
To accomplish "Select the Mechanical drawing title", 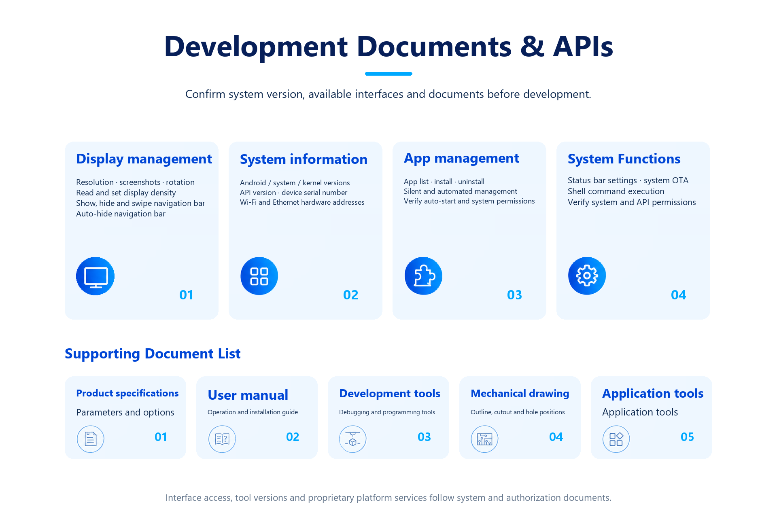I will [x=520, y=393].
